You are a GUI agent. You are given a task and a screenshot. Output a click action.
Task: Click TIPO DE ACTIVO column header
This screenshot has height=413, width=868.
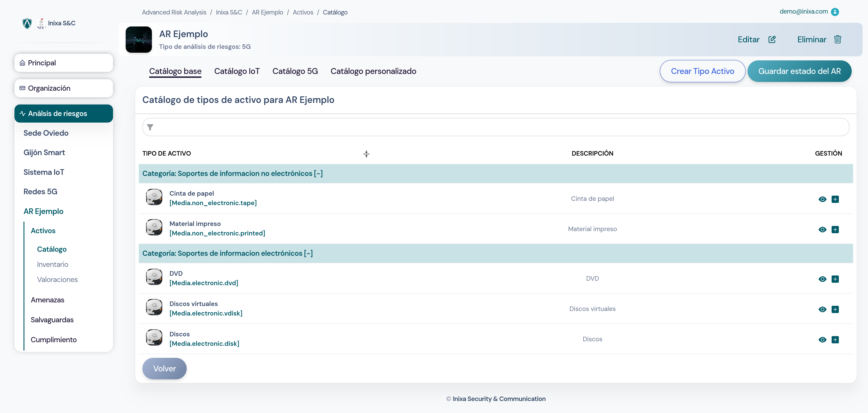(x=166, y=153)
